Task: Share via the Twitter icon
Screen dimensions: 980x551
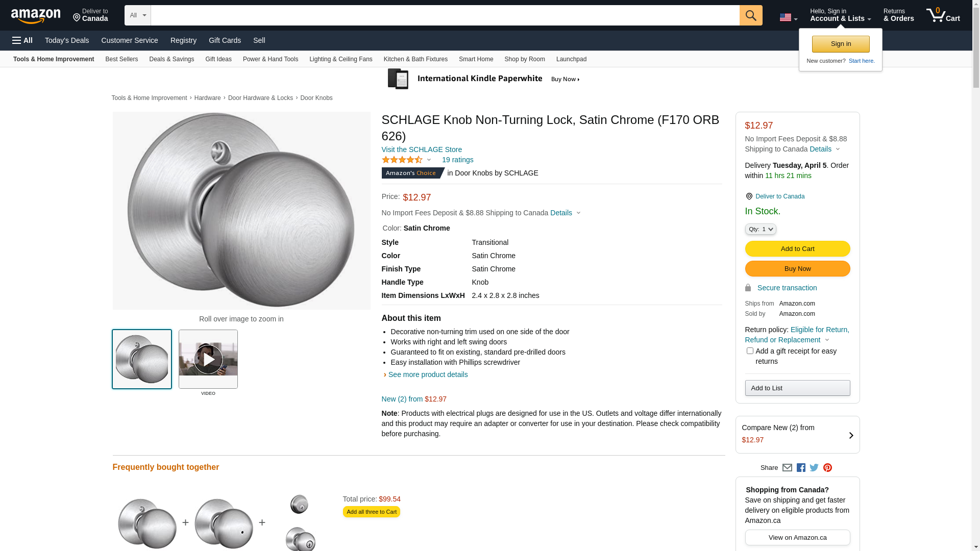Action: tap(814, 468)
